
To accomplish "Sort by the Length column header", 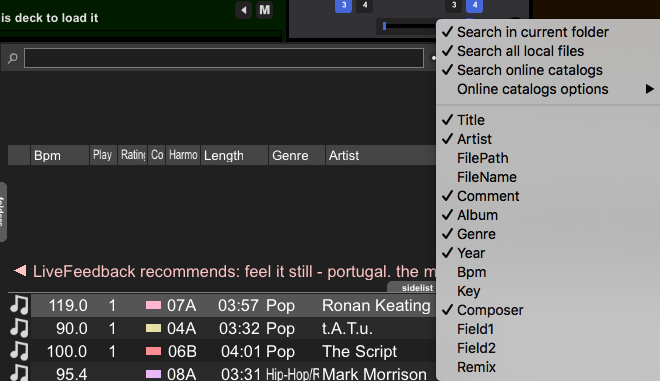I will [234, 155].
